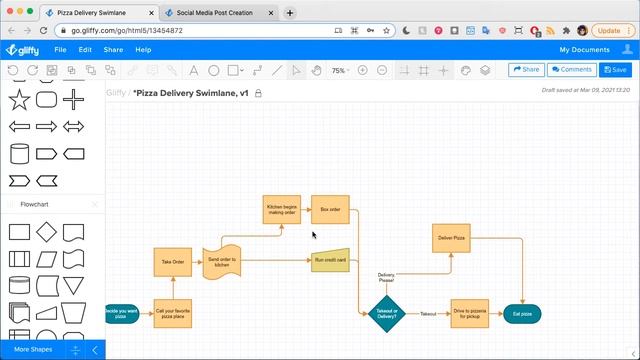Viewport: 640px width, 360px height.
Task: Click the Redo icon in the toolbar
Action: point(32,70)
